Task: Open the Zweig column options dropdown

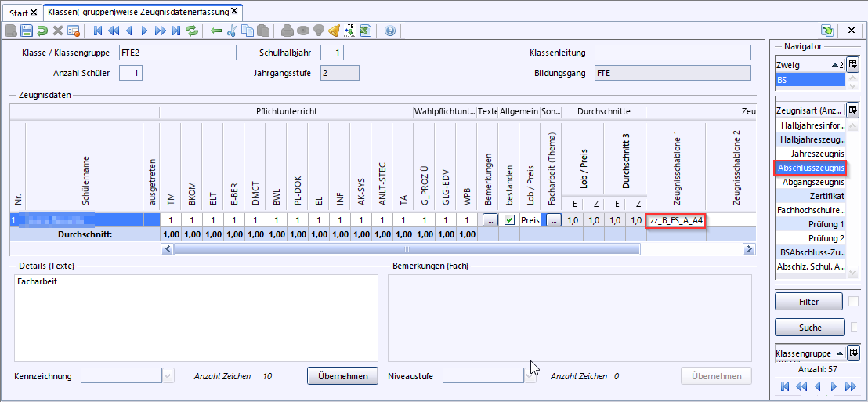Action: point(854,65)
